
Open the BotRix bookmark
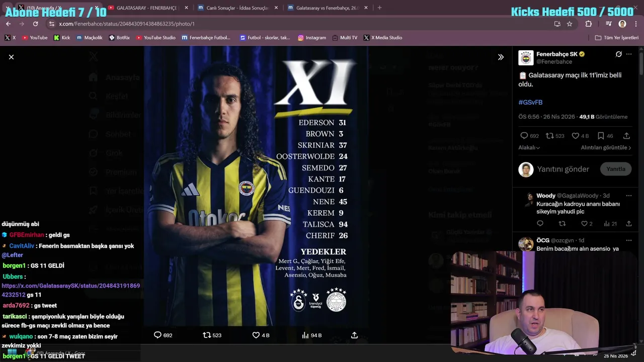coord(119,38)
